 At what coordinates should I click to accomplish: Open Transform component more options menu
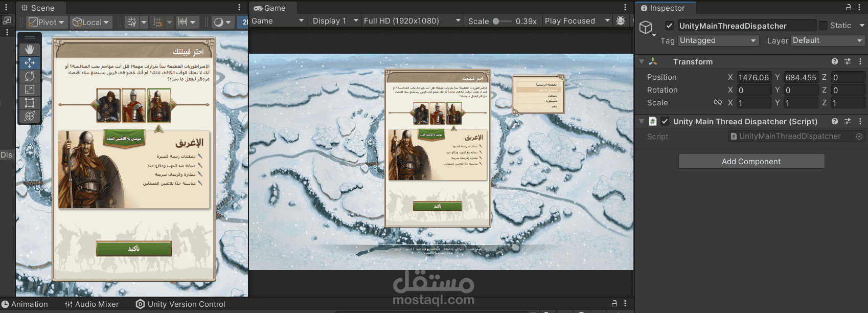pos(860,61)
